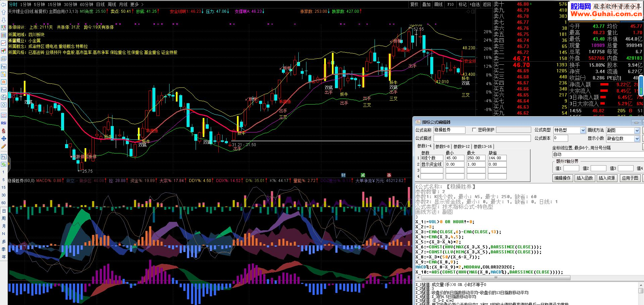The image size is (644, 305).
Task: Open the 参数13-16 tab
Action: pos(483,146)
